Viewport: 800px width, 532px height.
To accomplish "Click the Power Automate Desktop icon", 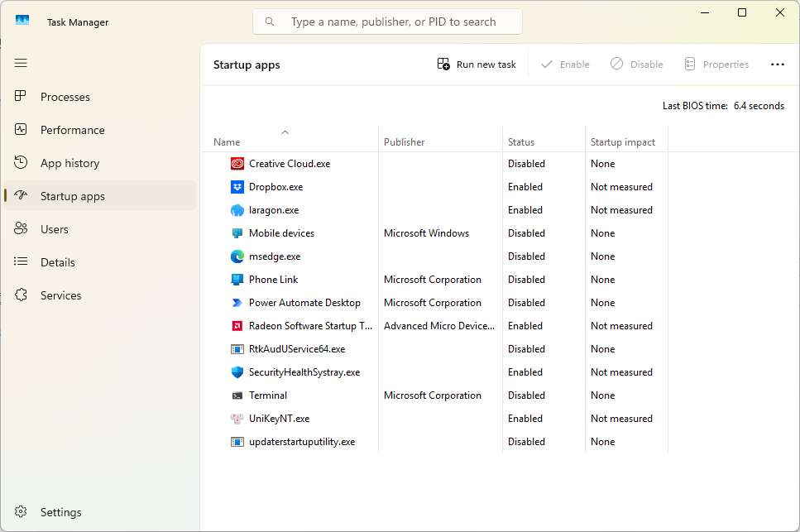I will [237, 303].
